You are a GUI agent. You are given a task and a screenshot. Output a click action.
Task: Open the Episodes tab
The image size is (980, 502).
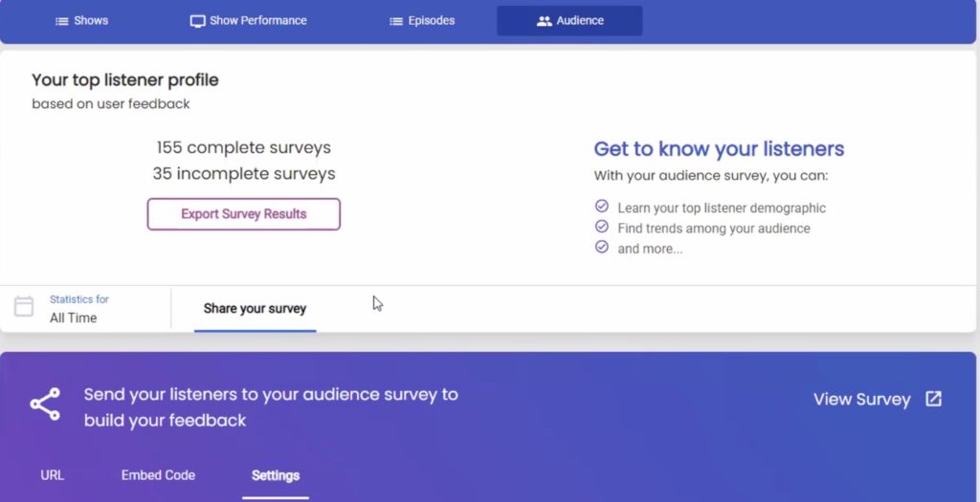click(422, 21)
